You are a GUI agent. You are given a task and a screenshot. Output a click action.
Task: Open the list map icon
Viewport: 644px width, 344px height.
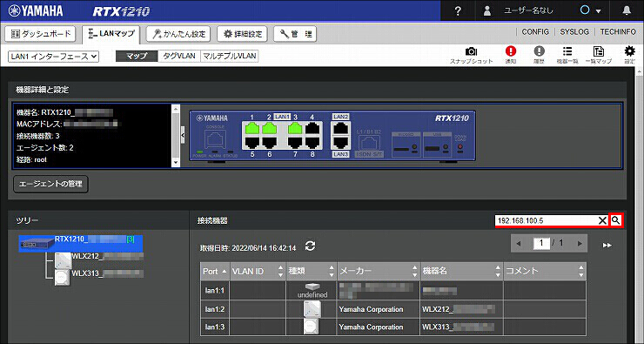point(599,51)
